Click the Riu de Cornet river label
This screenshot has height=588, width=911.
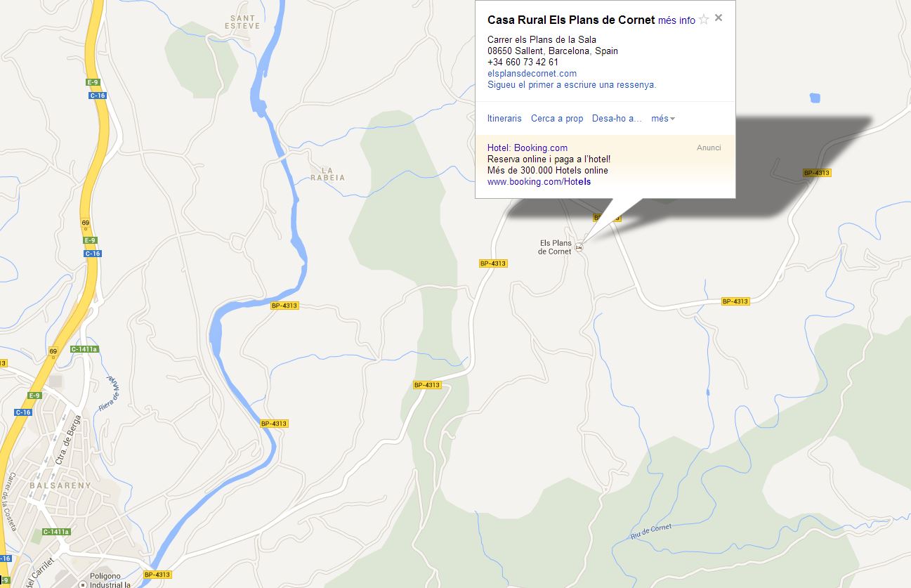651,531
